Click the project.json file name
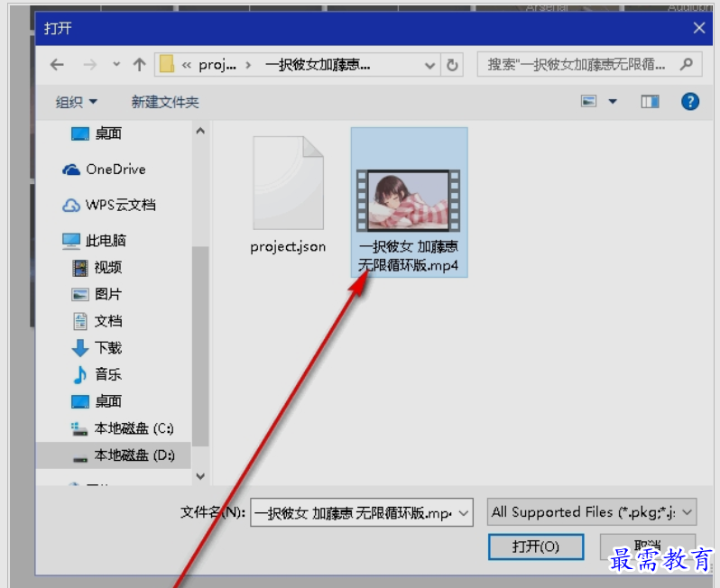This screenshot has height=588, width=720. pyautogui.click(x=288, y=246)
